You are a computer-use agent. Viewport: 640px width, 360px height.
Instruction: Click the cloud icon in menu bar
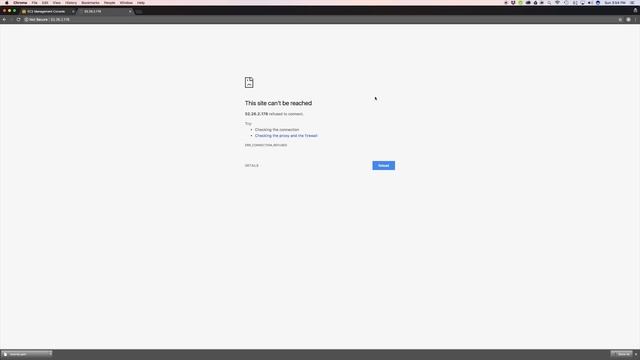pos(528,2)
